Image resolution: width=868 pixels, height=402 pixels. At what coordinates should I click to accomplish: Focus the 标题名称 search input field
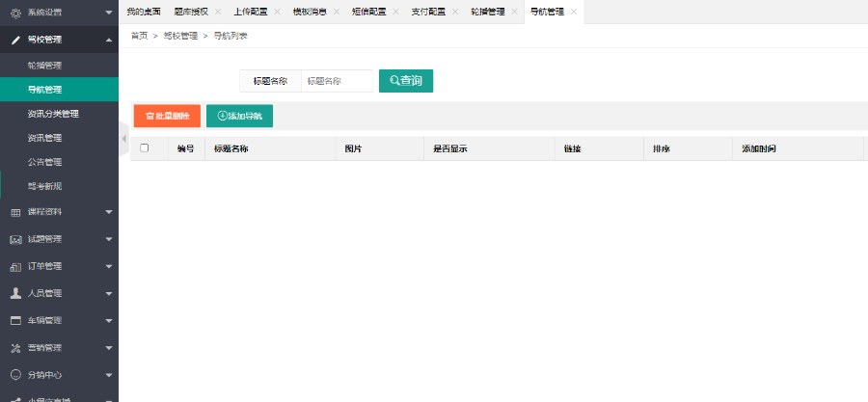click(x=338, y=81)
